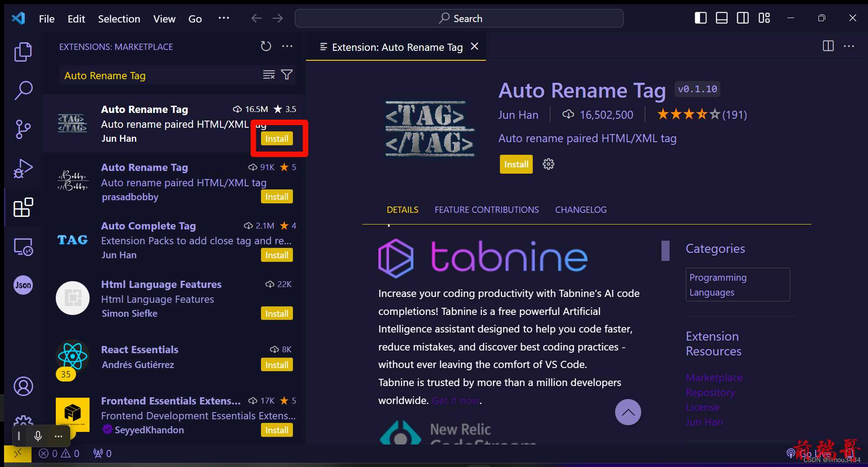Switch to the DETAILS tab
The width and height of the screenshot is (868, 467).
point(403,210)
